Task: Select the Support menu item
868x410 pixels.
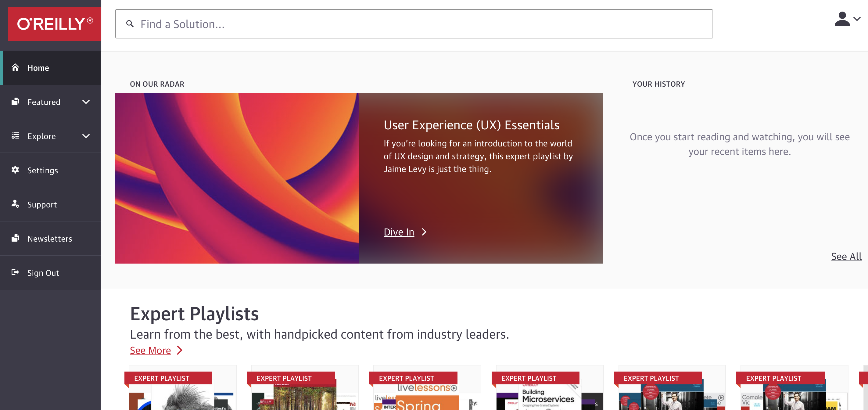Action: tap(42, 205)
